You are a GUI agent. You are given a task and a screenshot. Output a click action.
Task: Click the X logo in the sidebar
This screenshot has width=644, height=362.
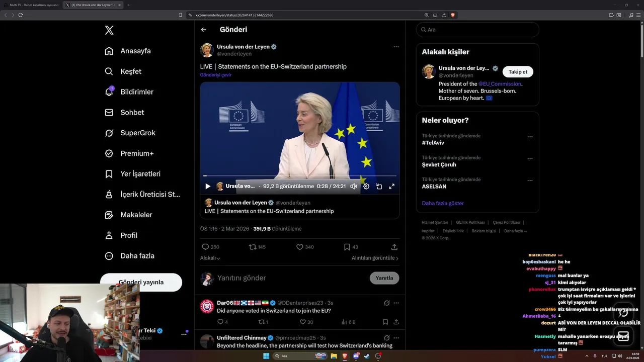pyautogui.click(x=109, y=30)
